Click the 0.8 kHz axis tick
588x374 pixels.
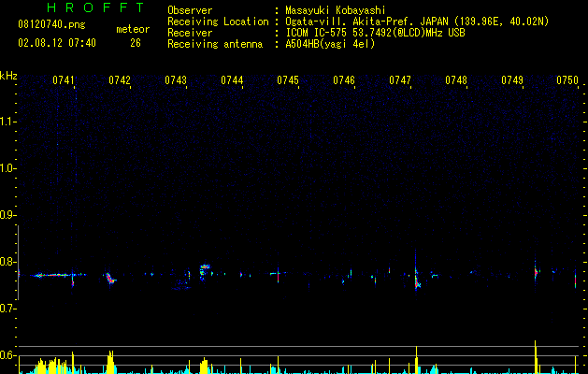pyautogui.click(x=7, y=262)
